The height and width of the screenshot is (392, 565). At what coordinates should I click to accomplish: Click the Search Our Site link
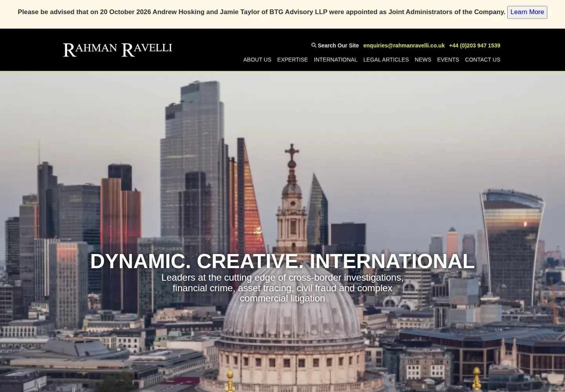335,45
